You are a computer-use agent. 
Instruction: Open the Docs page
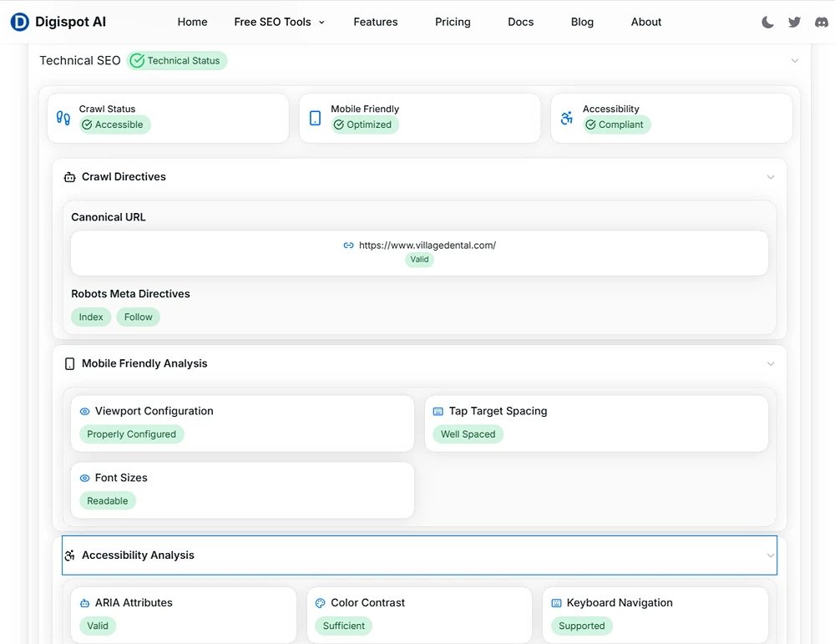(520, 22)
